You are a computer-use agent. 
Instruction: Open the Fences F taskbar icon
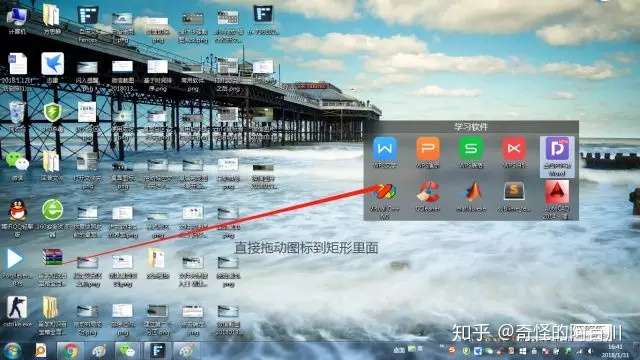[157, 351]
